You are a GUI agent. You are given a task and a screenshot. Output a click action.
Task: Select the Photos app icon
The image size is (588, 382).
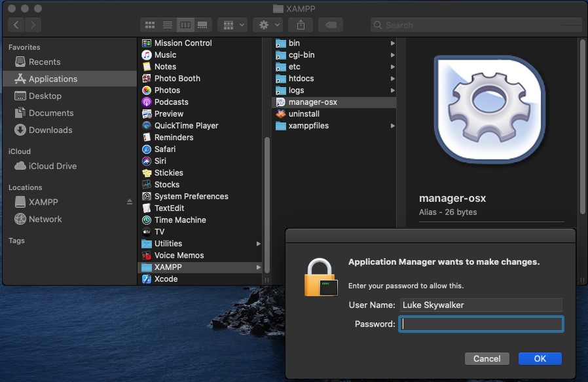pos(147,90)
